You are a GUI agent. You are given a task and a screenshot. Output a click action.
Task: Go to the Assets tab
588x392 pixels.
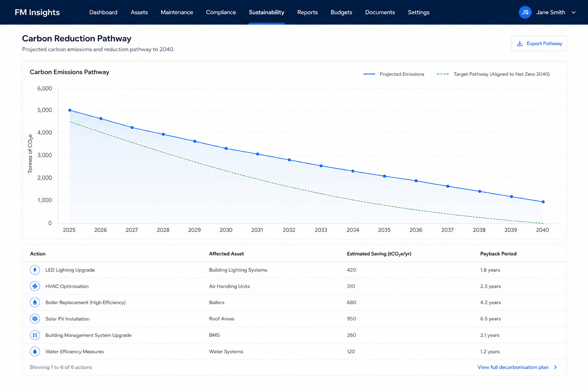pos(139,12)
